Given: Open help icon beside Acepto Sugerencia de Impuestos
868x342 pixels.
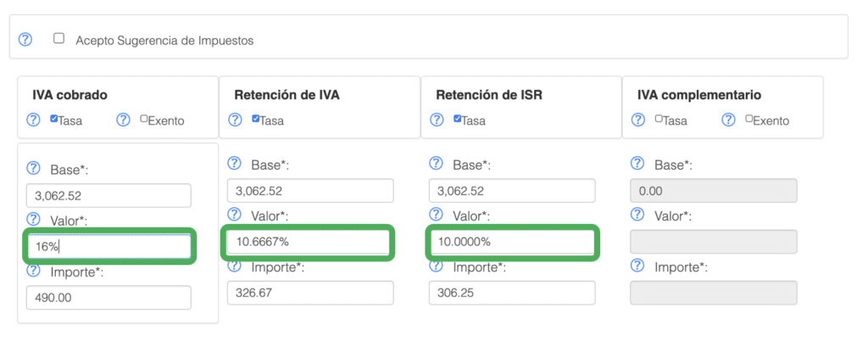Looking at the screenshot, I should [25, 40].
